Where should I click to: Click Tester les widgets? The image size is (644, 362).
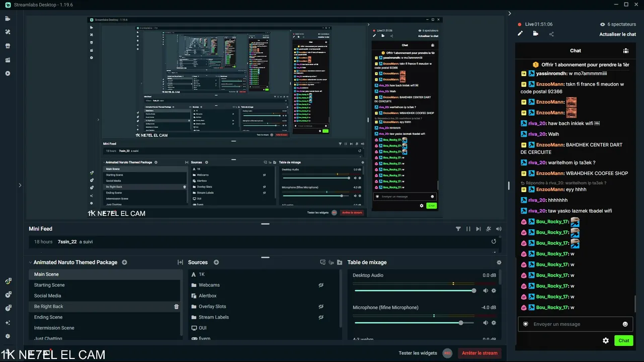(418, 353)
